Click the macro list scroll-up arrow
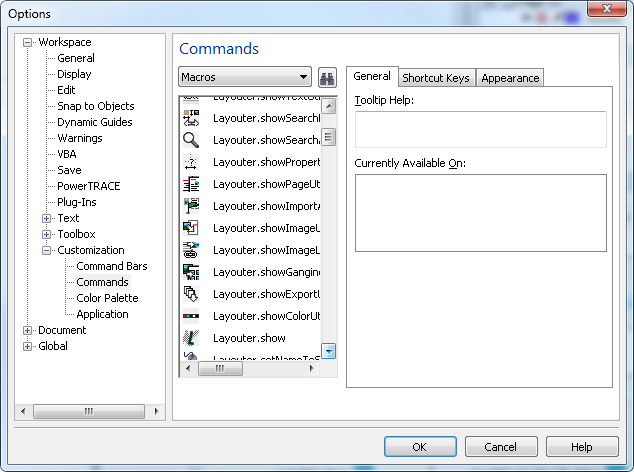The width and height of the screenshot is (634, 472). [x=329, y=106]
